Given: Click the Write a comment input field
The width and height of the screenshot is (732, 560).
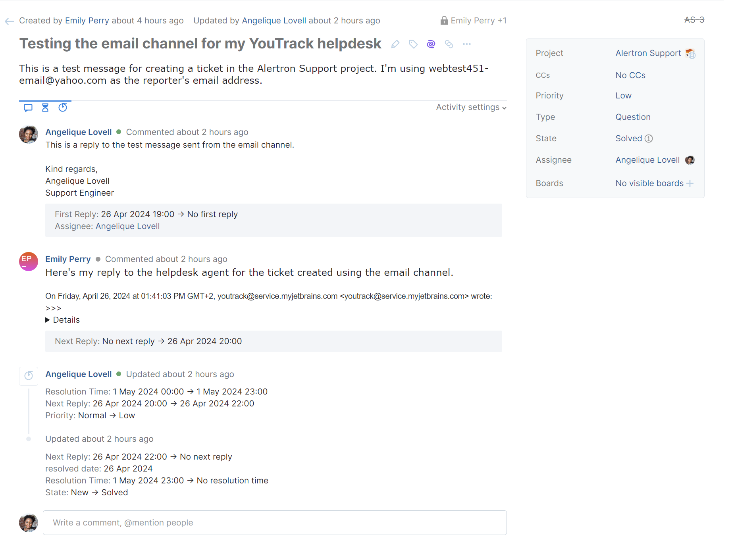Looking at the screenshot, I should point(274,523).
